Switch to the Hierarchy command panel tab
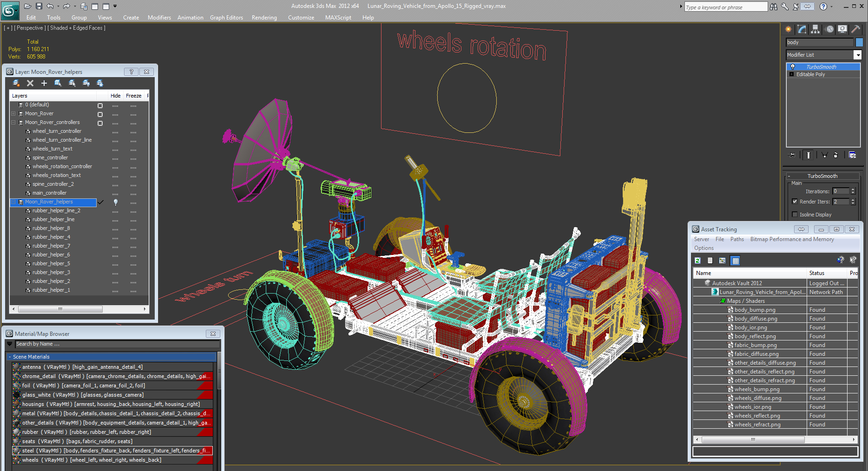The image size is (868, 471). [x=815, y=29]
